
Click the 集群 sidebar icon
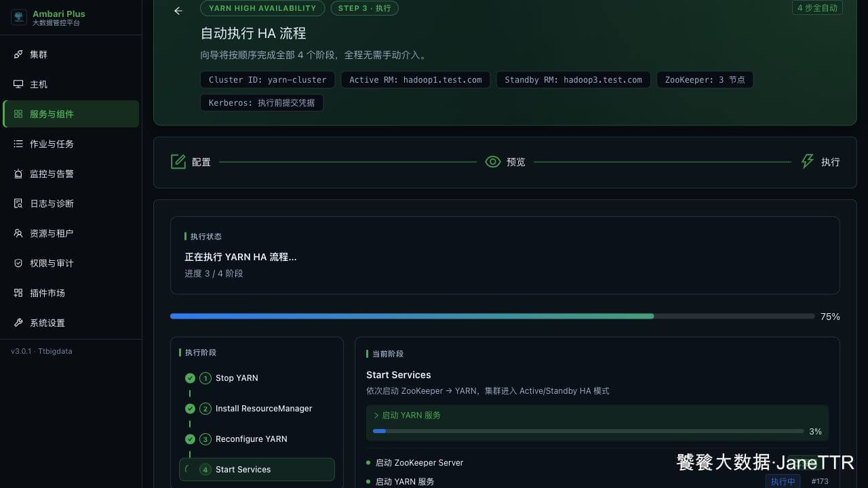18,54
